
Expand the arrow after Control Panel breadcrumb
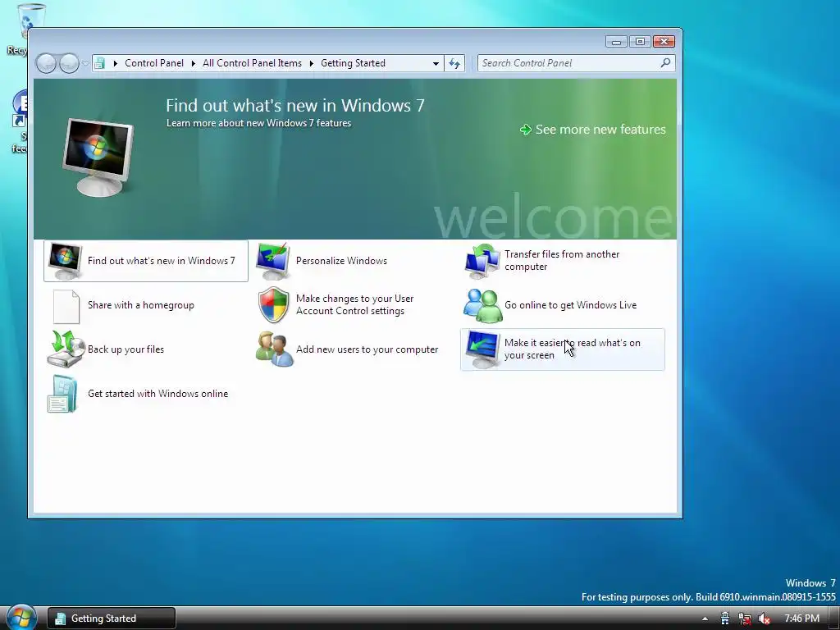[194, 63]
